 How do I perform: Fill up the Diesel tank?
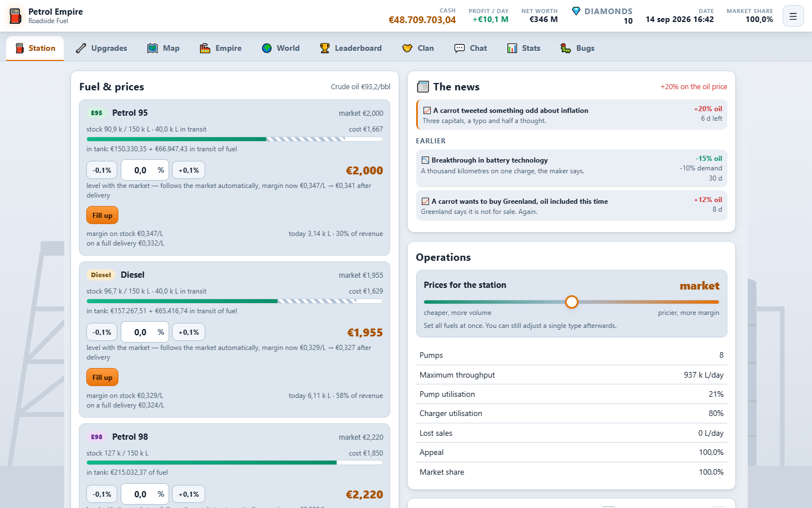tap(102, 378)
